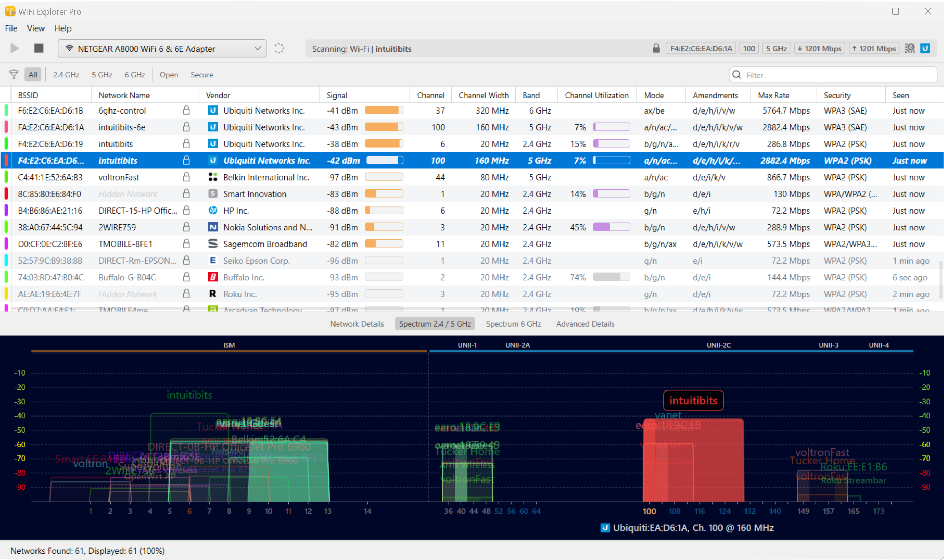Toggle the Secure networks filter
Screen dimensions: 944x560
click(202, 74)
